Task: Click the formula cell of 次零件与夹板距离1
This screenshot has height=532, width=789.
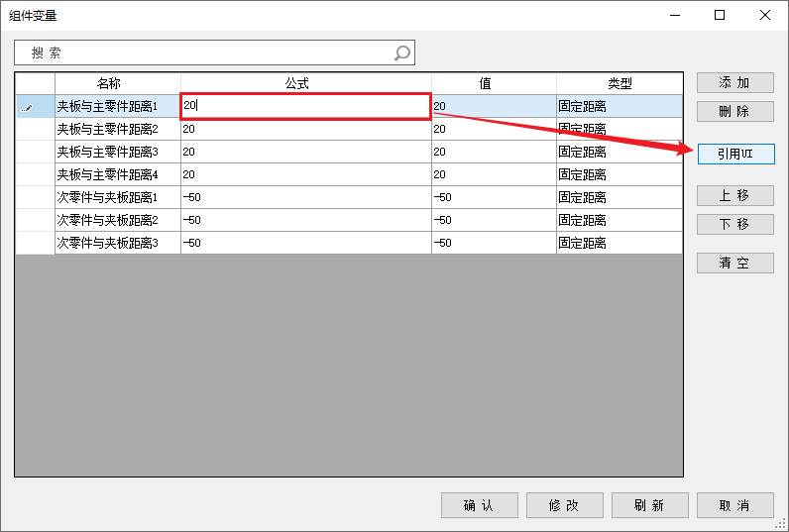Action: 306,197
